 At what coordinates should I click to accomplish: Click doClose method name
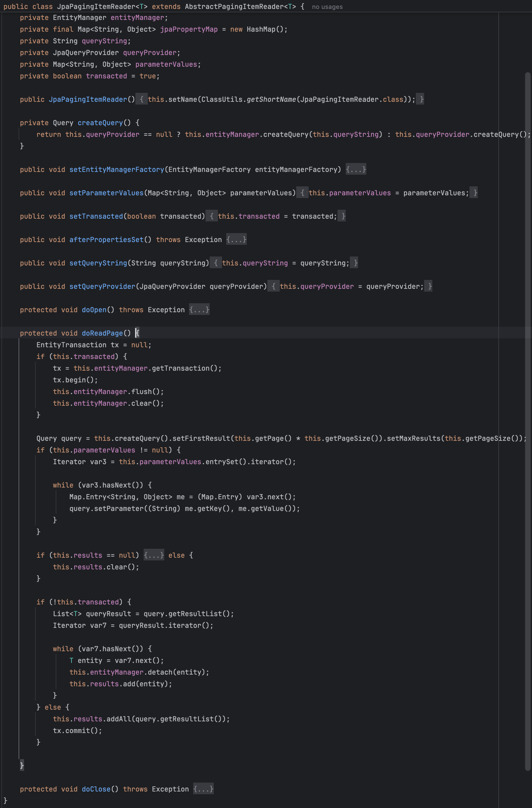pyautogui.click(x=96, y=789)
